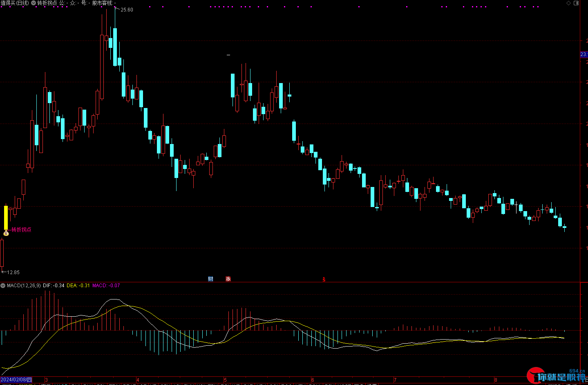Open the MACD indicator dropdown arrow
The image size is (588, 385).
click(x=3, y=286)
